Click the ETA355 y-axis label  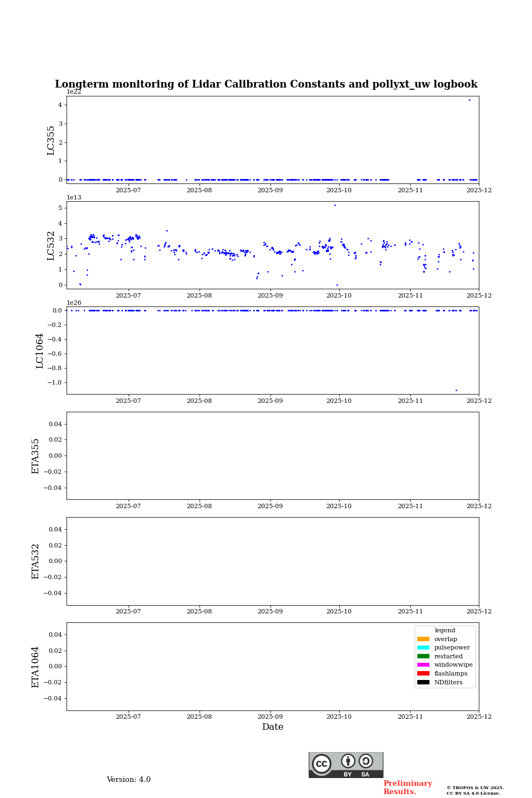[x=35, y=456]
